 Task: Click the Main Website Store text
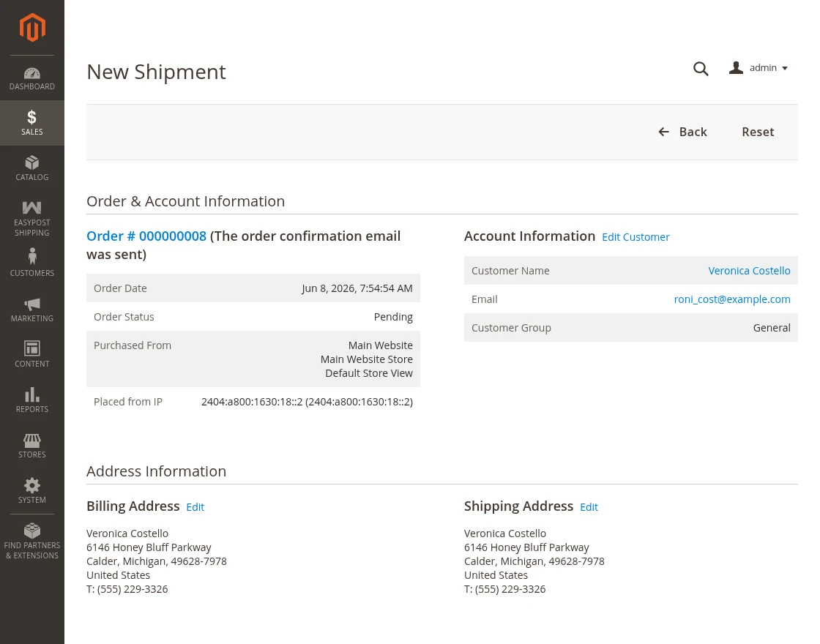(x=367, y=359)
